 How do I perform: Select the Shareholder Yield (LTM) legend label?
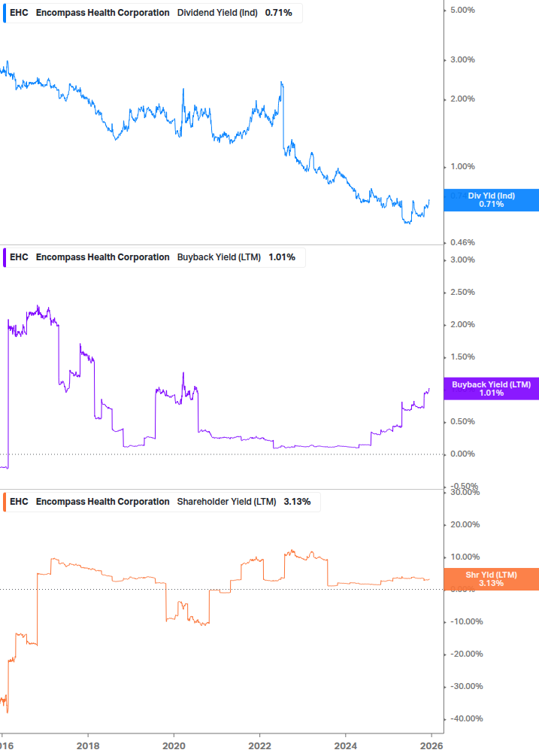pyautogui.click(x=226, y=502)
